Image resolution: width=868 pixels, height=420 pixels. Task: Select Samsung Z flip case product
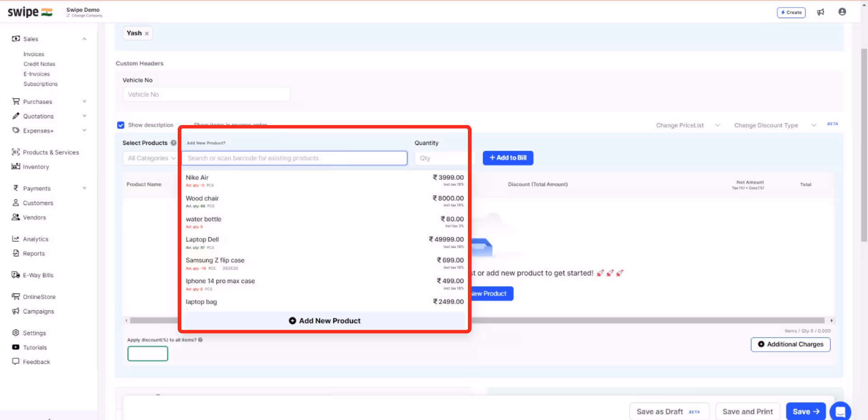(x=324, y=264)
